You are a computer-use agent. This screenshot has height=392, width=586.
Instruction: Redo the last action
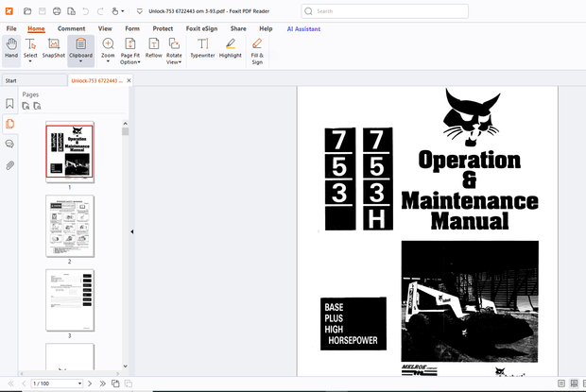coord(100,11)
